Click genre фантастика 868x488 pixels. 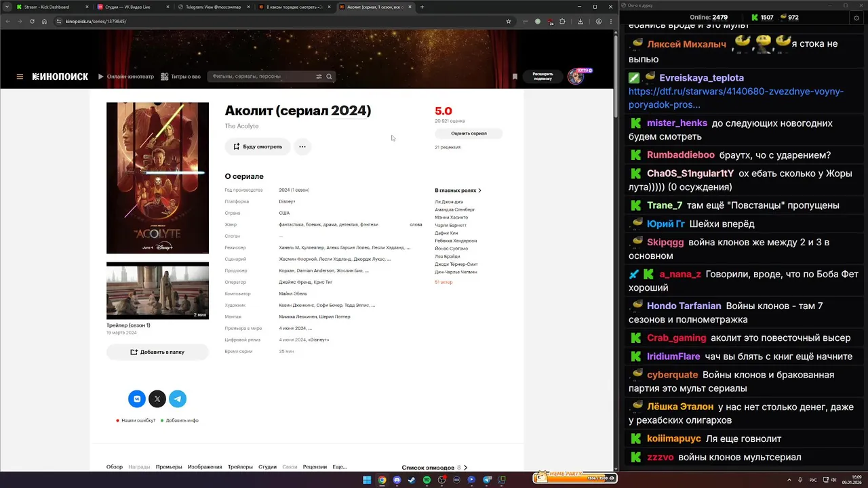click(292, 224)
